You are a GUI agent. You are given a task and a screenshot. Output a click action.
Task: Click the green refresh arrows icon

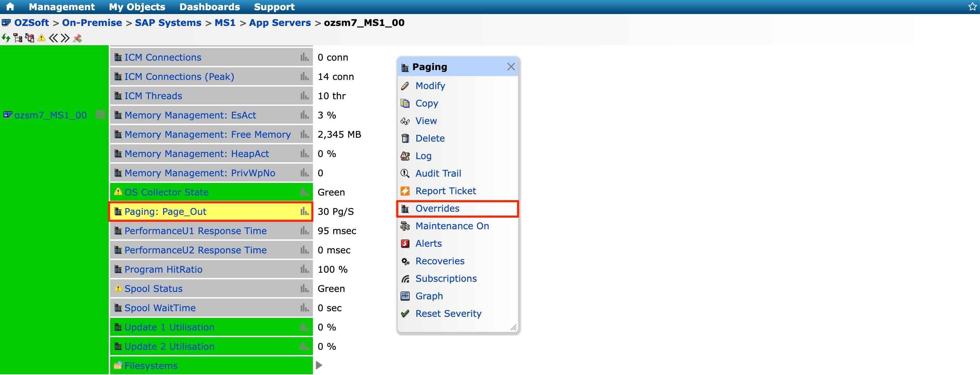[x=6, y=38]
